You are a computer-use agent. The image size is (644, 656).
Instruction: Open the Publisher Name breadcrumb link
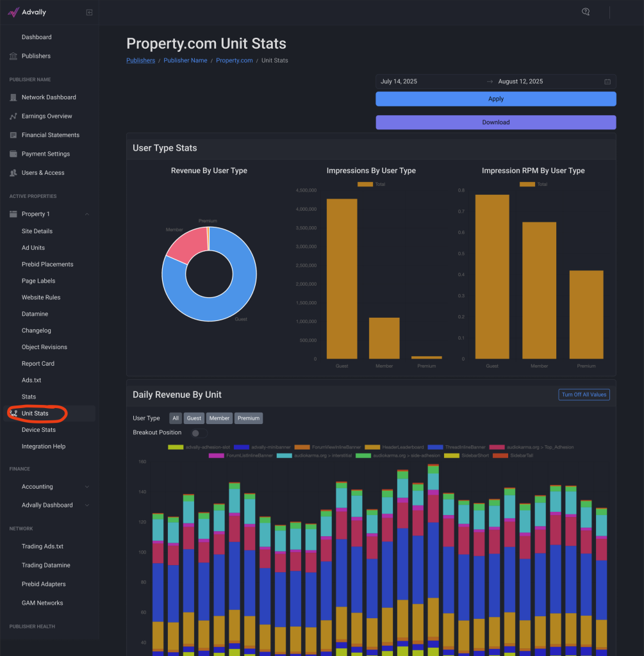[185, 61]
